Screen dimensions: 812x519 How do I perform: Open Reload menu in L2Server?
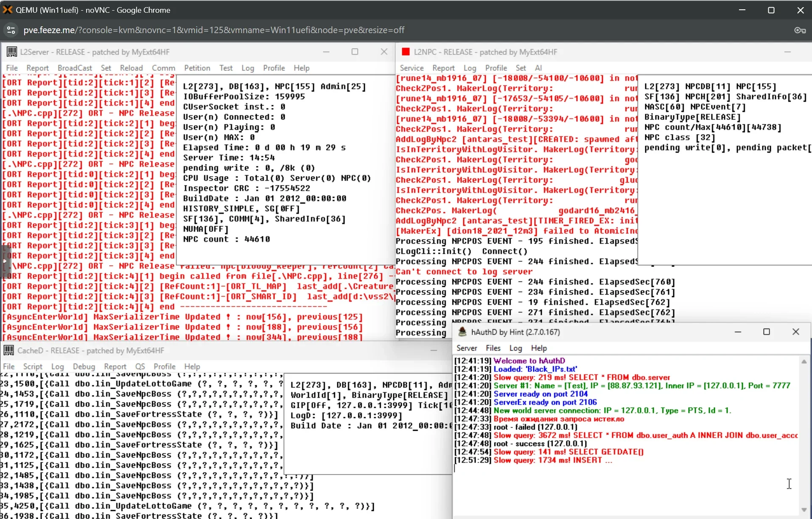pos(131,68)
